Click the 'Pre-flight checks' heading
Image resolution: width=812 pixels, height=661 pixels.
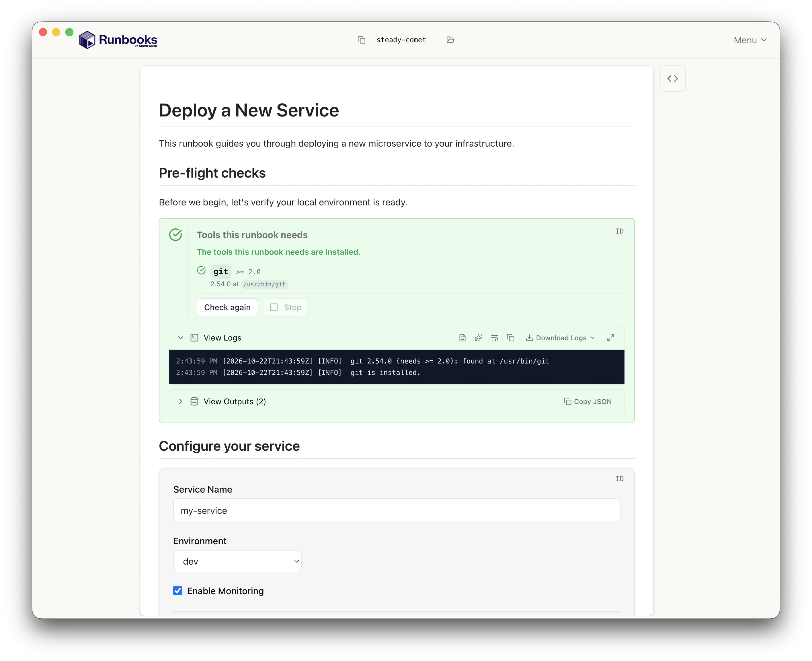click(x=212, y=173)
